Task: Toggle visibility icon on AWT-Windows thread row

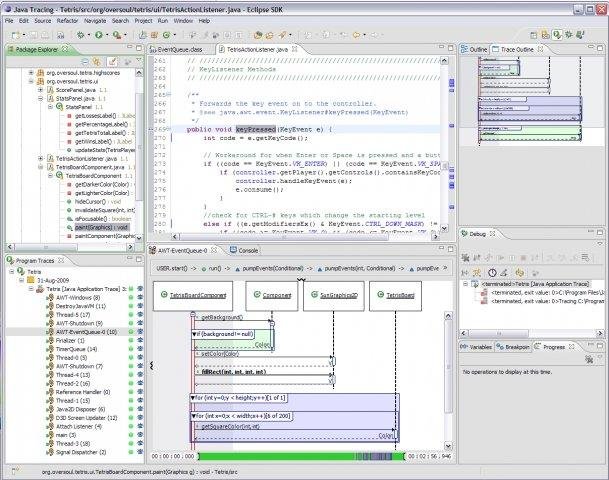Action: (141, 297)
